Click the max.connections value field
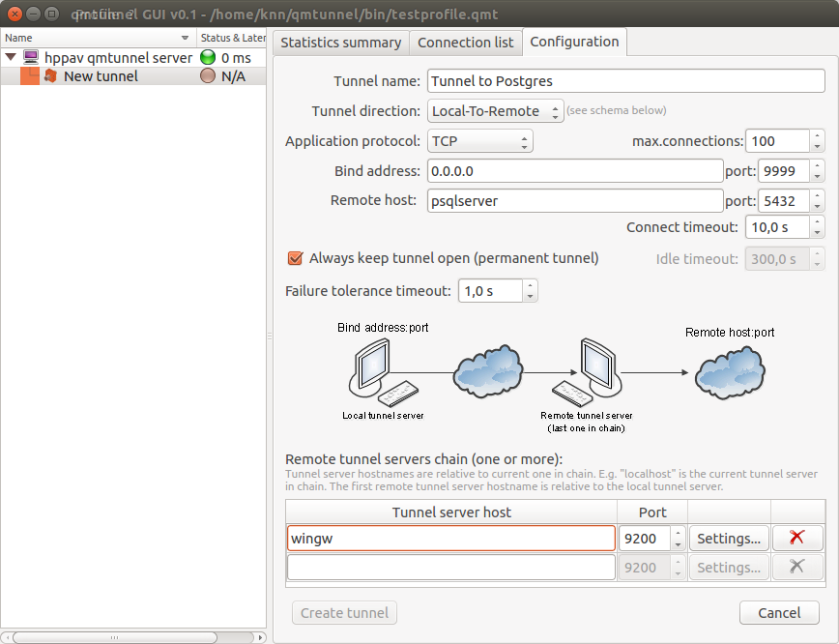The width and height of the screenshot is (839, 644). tap(777, 141)
